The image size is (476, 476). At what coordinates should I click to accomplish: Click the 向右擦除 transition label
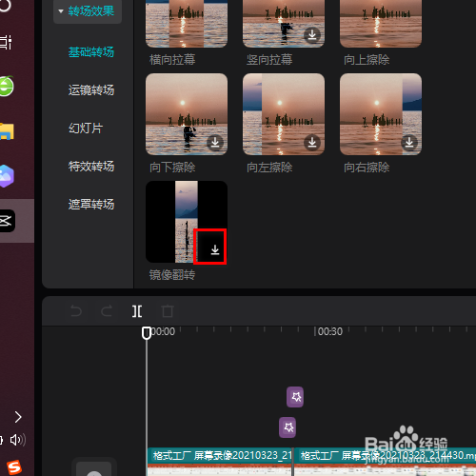(x=367, y=168)
